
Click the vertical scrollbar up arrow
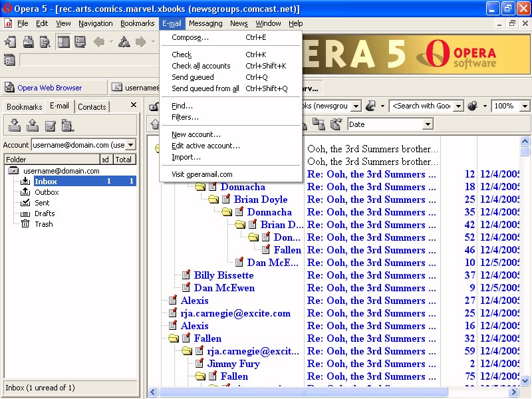[525, 141]
